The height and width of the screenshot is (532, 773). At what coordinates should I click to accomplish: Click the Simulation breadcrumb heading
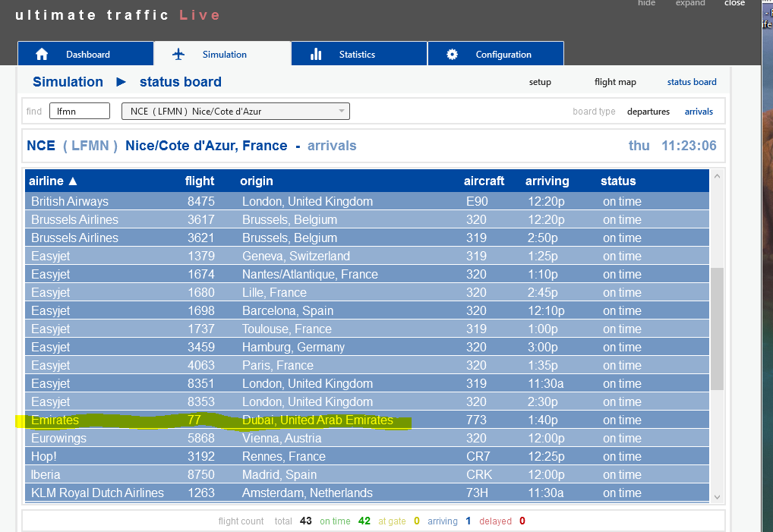[x=68, y=82]
